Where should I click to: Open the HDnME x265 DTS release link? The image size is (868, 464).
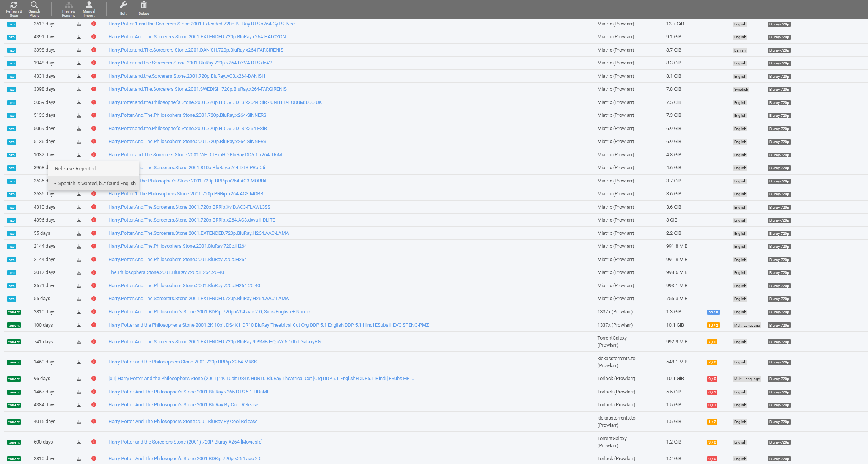point(189,392)
